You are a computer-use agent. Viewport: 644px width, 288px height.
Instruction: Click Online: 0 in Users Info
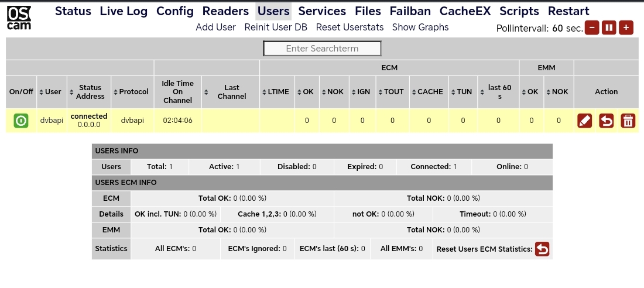tap(512, 167)
